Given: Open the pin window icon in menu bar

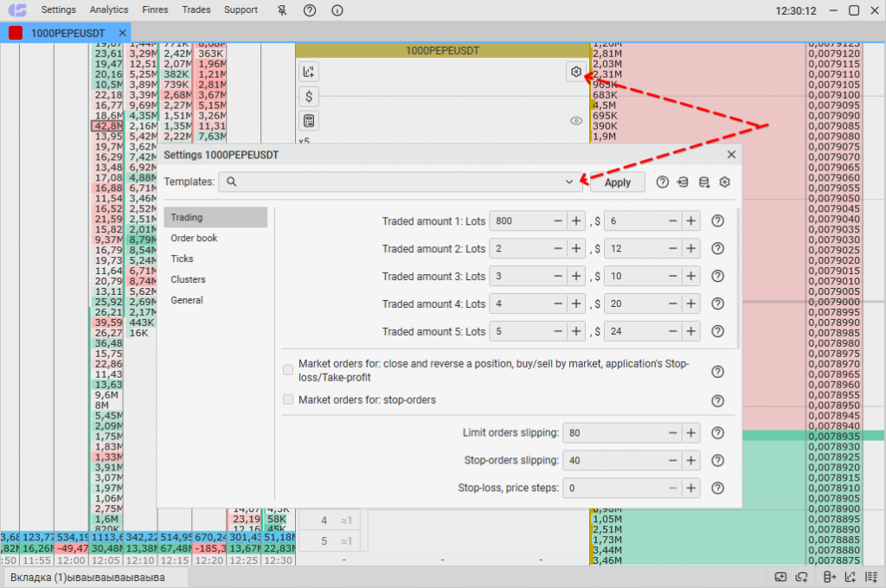Looking at the screenshot, I should point(282,10).
